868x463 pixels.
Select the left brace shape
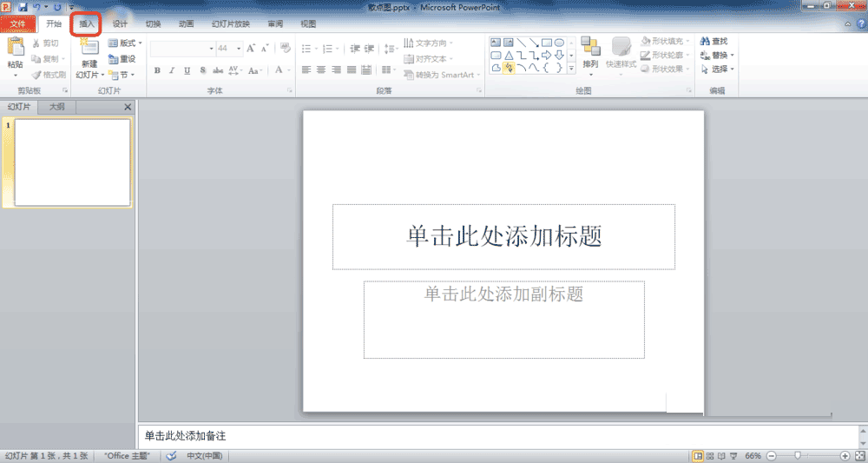(x=546, y=68)
